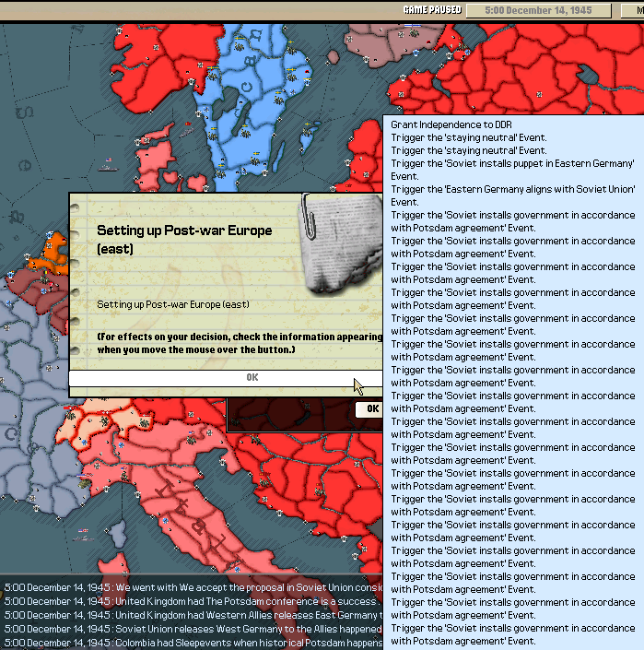Click the 'For effects on your decision' hint text

click(240, 343)
